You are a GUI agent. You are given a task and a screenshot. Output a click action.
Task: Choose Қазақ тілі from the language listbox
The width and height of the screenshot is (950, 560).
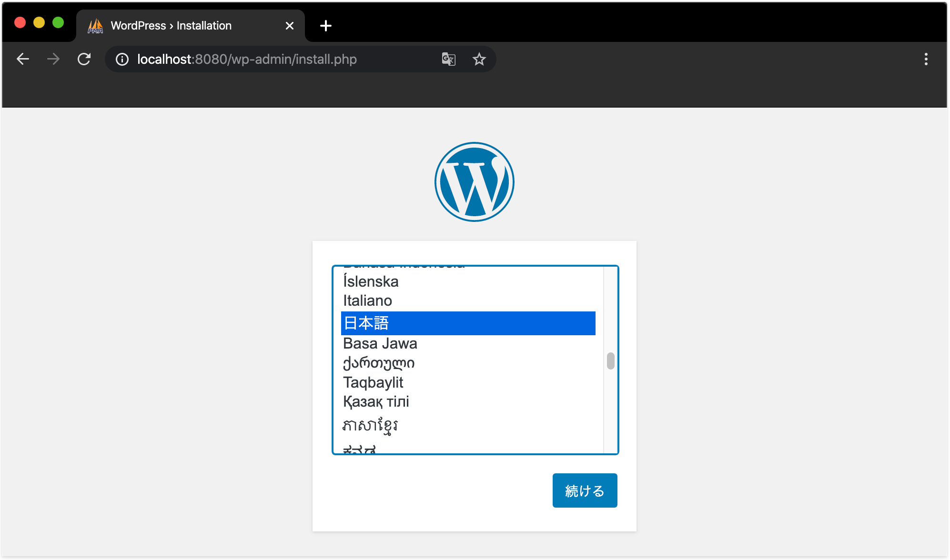375,401
